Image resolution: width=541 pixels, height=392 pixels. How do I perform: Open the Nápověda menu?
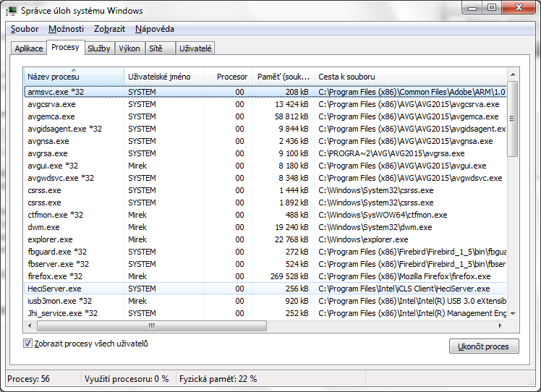tap(155, 29)
